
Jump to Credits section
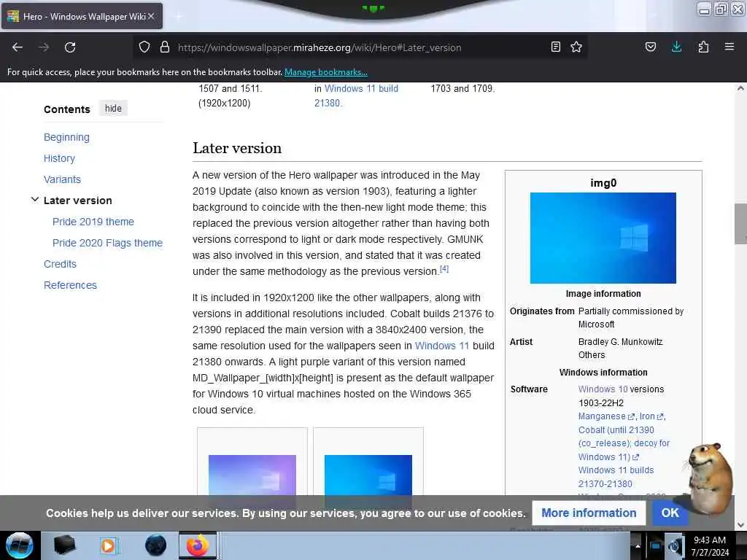click(60, 264)
